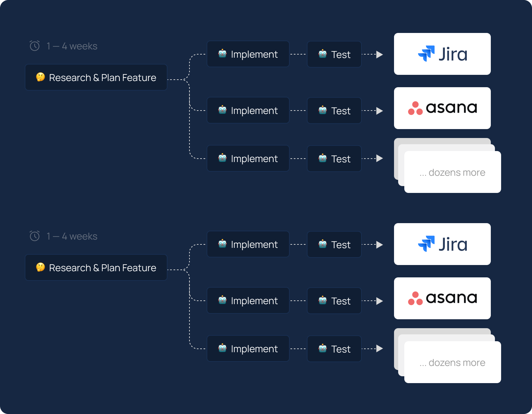
Task: Click the lower '1 — 4 weeks' label
Action: click(72, 236)
